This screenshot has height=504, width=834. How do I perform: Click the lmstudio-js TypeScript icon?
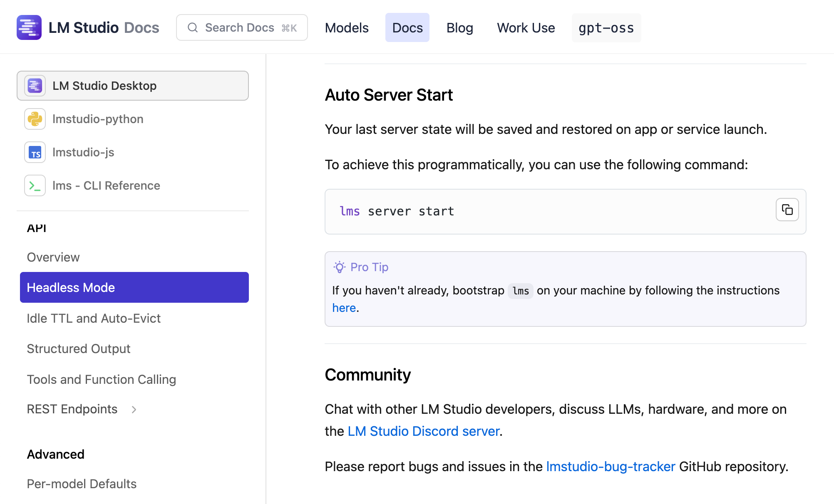pyautogui.click(x=35, y=152)
